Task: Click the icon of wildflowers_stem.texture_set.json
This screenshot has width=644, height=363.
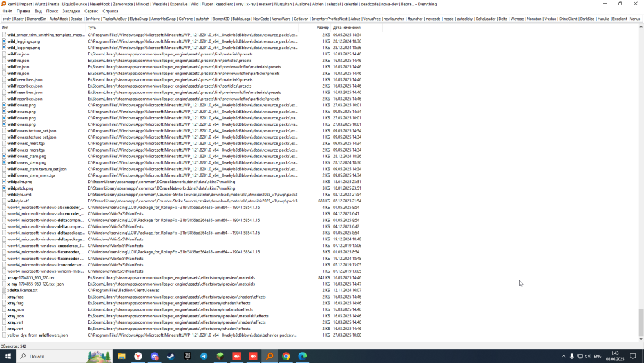Action: pyautogui.click(x=4, y=169)
